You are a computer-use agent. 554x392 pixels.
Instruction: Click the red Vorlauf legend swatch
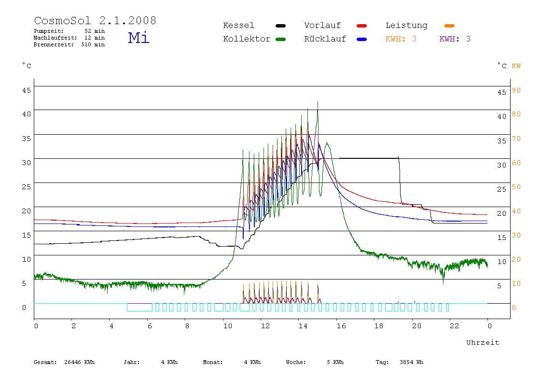pyautogui.click(x=362, y=26)
